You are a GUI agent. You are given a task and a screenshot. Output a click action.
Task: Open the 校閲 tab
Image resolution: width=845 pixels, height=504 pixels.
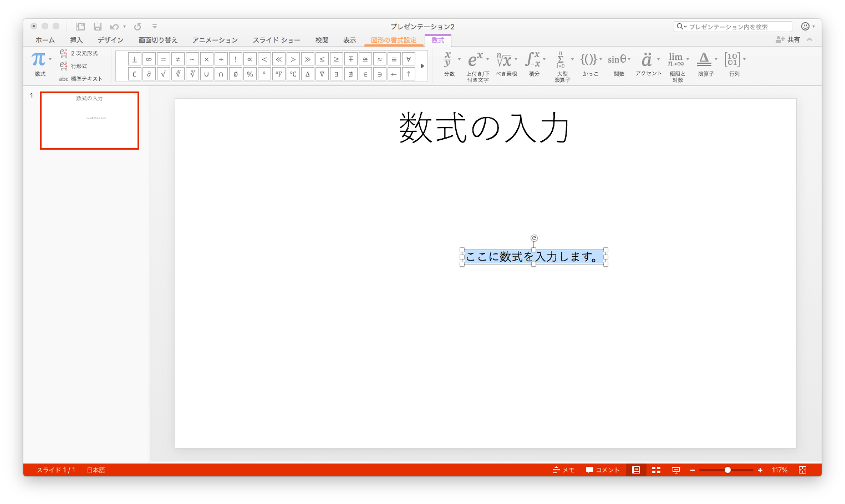click(322, 40)
